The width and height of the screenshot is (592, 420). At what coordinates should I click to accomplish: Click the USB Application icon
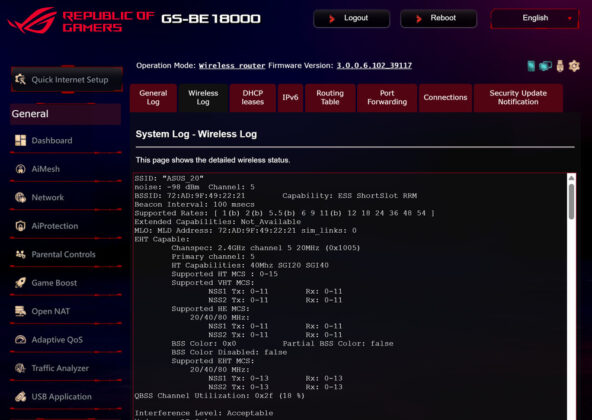[x=20, y=397]
